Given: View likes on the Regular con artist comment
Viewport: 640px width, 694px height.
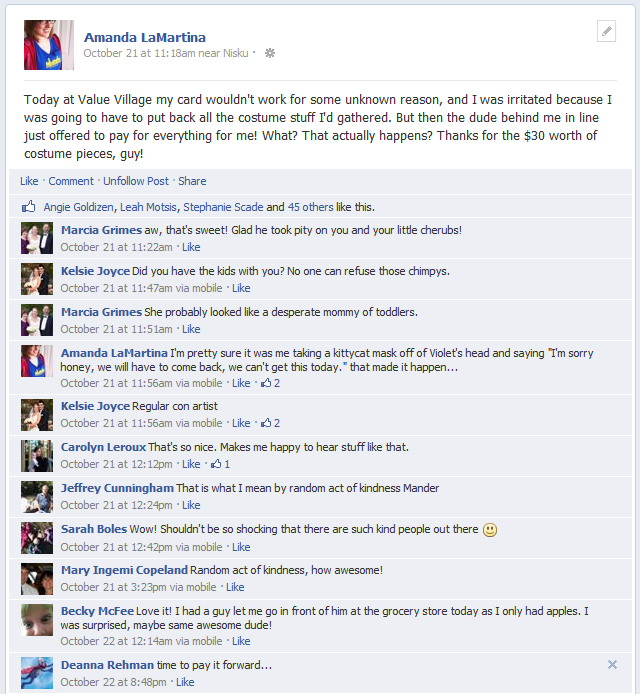Looking at the screenshot, I should click(270, 423).
